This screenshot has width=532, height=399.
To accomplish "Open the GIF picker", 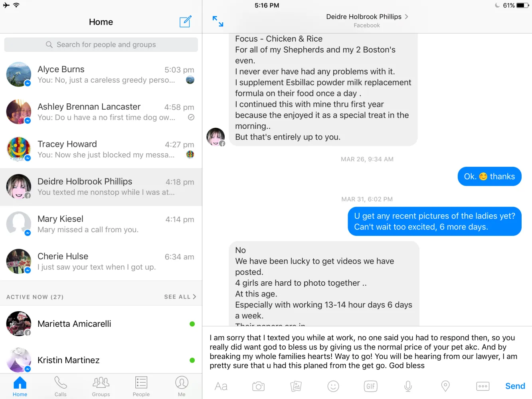I will tap(371, 386).
